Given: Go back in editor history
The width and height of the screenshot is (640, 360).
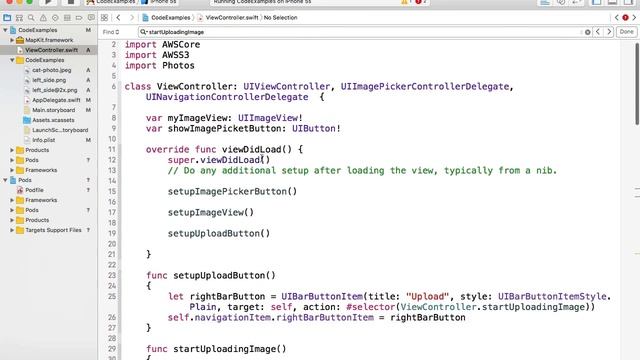Looking at the screenshot, I should click(118, 18).
